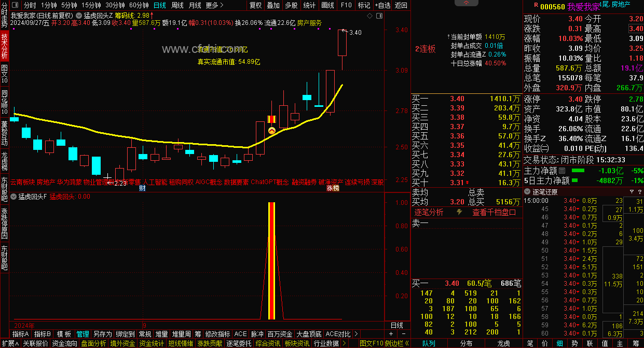Select the 日线 daily period
This screenshot has width=644, height=348.
(160, 5)
